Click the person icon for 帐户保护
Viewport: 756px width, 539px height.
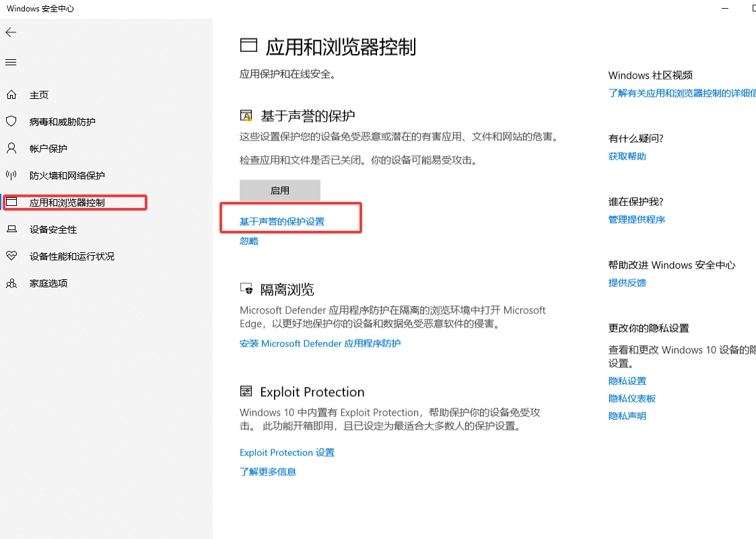11,148
